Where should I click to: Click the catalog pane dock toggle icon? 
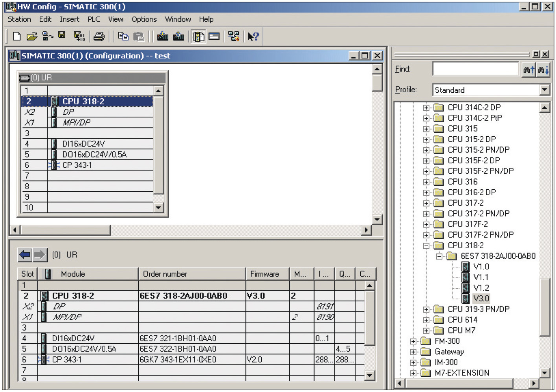536,54
